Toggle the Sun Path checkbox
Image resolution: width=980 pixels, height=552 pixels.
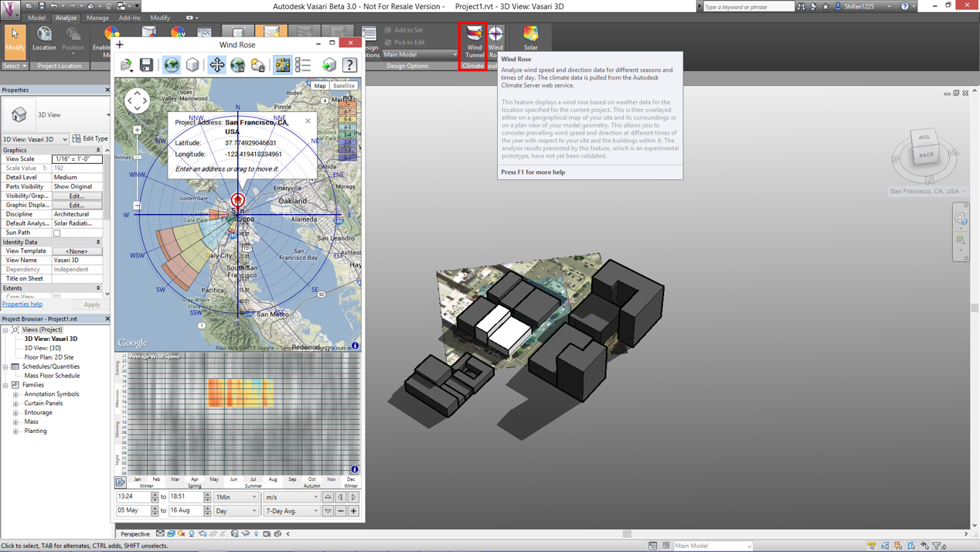click(x=56, y=233)
